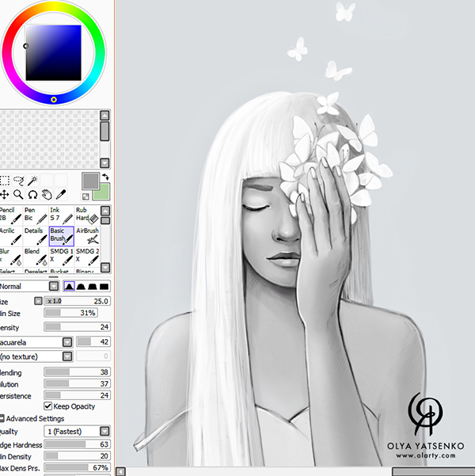This screenshot has width=475, height=476.
Task: Choose the Blur tool
Action: point(10,257)
